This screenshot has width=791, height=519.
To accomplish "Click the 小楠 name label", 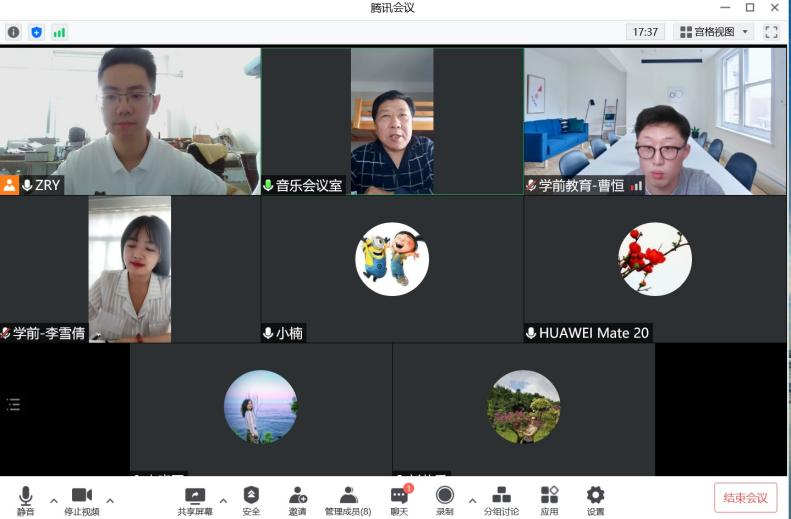I will click(x=290, y=333).
